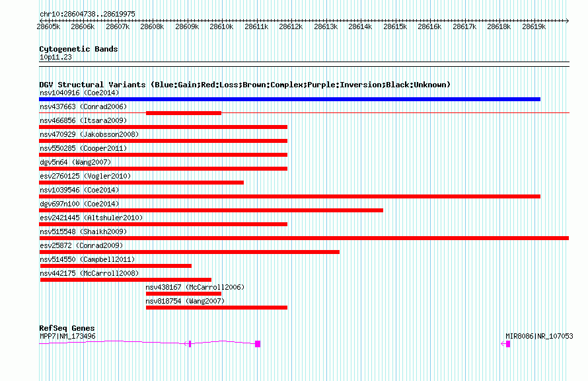Click nsv514550 (Campbell2011) label
The image size is (588, 381).
click(87, 259)
